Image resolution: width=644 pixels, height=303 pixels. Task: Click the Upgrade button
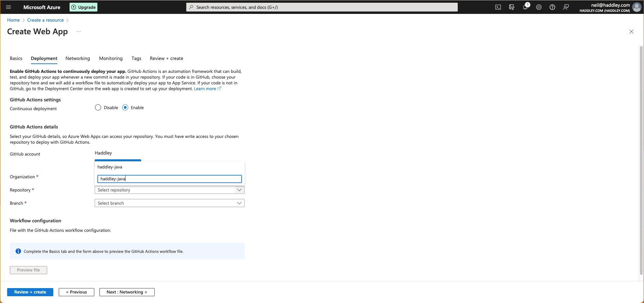click(83, 7)
